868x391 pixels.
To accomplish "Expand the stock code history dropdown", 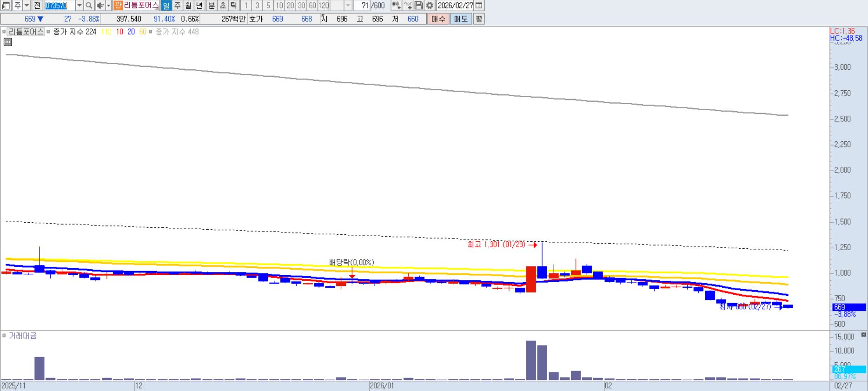I will (79, 6).
